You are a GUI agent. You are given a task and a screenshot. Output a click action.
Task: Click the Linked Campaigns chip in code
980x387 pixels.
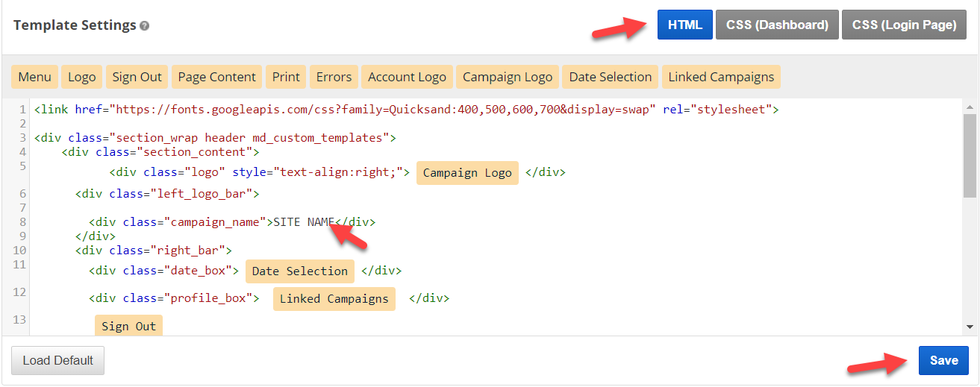[334, 299]
